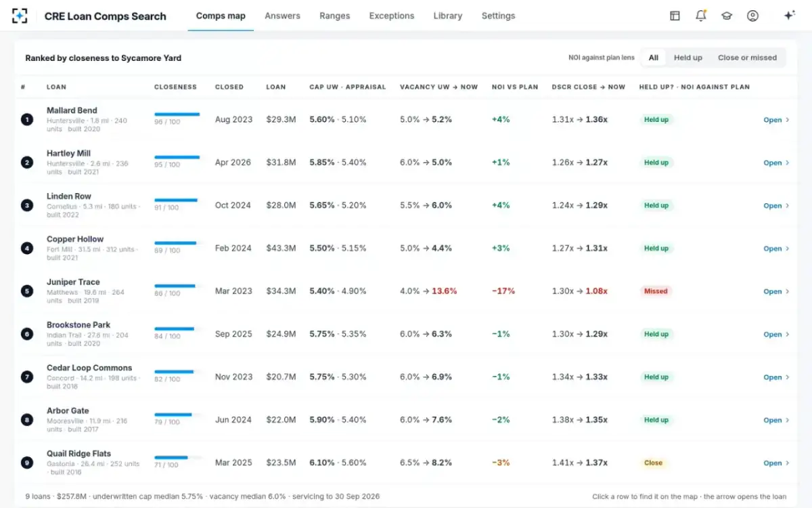
Task: Click the −17% NOI vs plan value
Action: click(503, 291)
